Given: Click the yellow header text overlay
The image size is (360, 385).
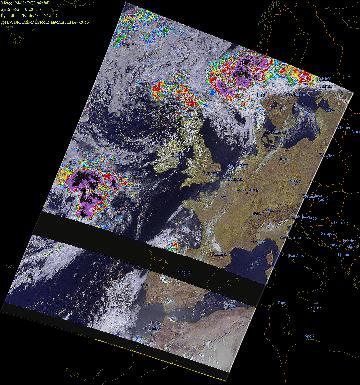Looking at the screenshot, I should pos(45,12).
